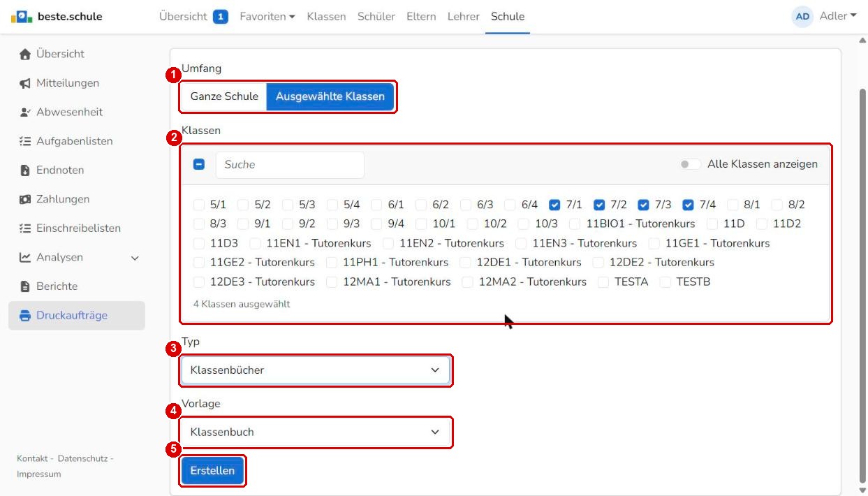Check the class 5/1 checkbox

pyautogui.click(x=199, y=205)
